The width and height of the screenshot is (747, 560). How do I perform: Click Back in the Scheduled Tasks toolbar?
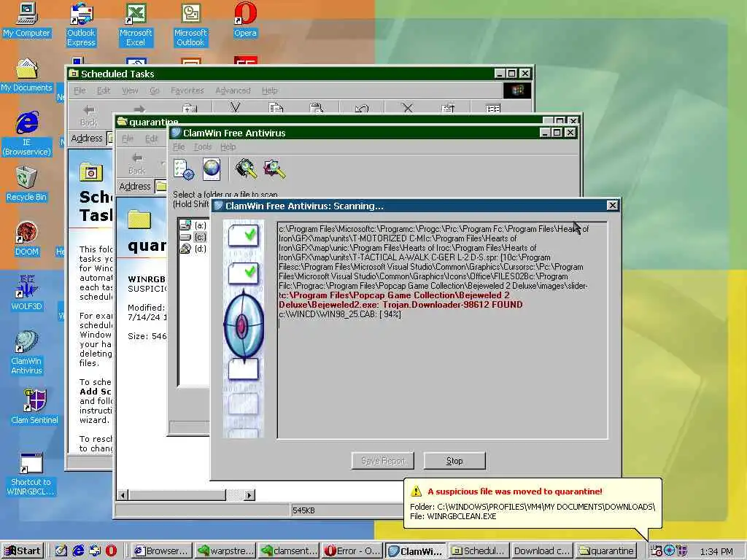coord(88,115)
